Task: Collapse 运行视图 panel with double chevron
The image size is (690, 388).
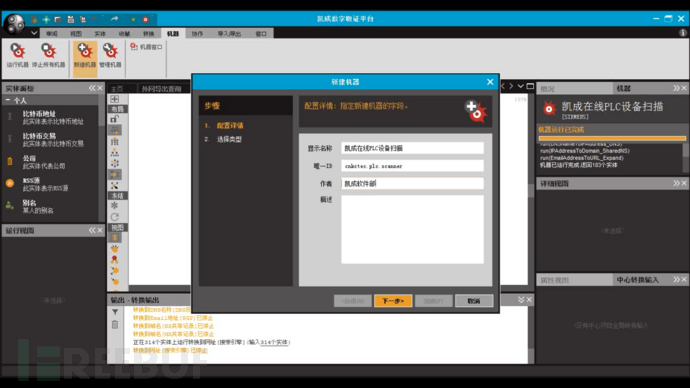Action: tap(92, 230)
